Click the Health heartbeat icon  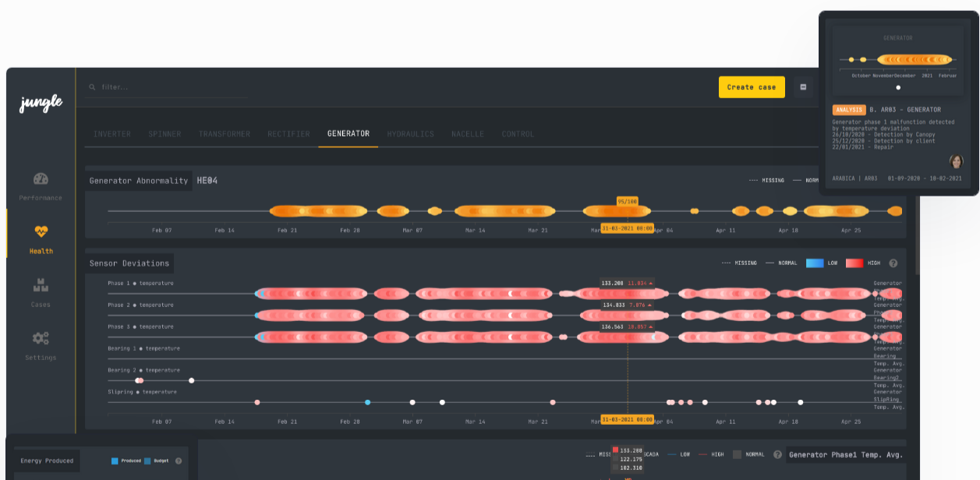[41, 231]
